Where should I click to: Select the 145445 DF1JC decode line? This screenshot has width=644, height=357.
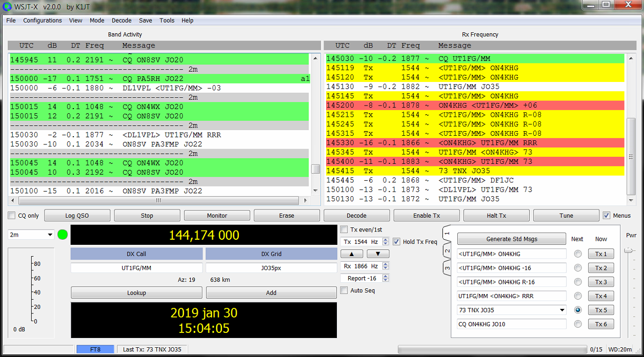click(x=475, y=180)
